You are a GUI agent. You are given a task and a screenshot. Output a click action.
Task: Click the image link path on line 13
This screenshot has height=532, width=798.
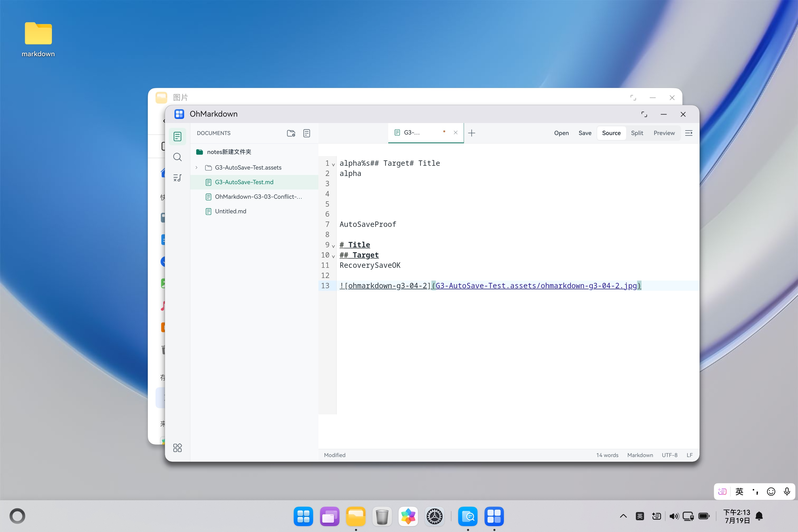pyautogui.click(x=536, y=286)
